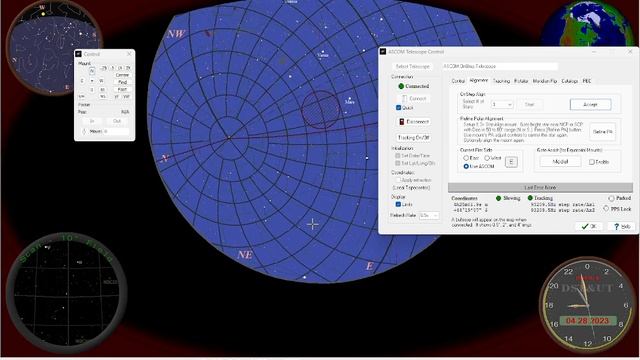The height and width of the screenshot is (360, 640).
Task: Open the number of alignment stars dropdown
Action: pyautogui.click(x=502, y=104)
